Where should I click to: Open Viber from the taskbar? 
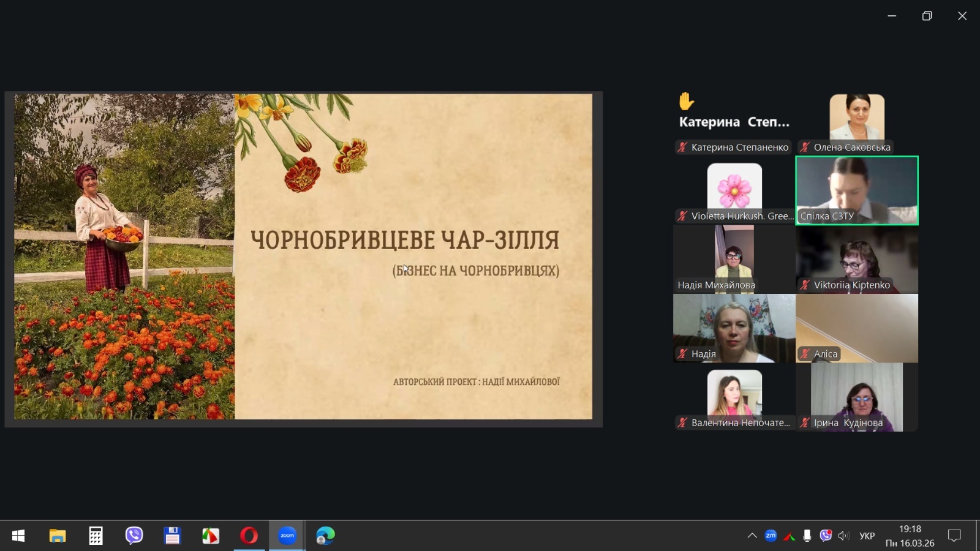click(134, 536)
